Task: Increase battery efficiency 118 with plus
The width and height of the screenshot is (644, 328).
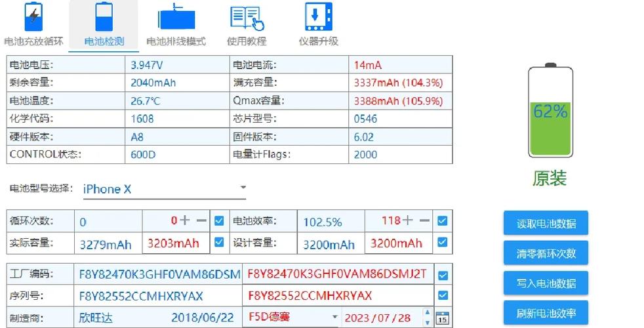Action: click(407, 220)
